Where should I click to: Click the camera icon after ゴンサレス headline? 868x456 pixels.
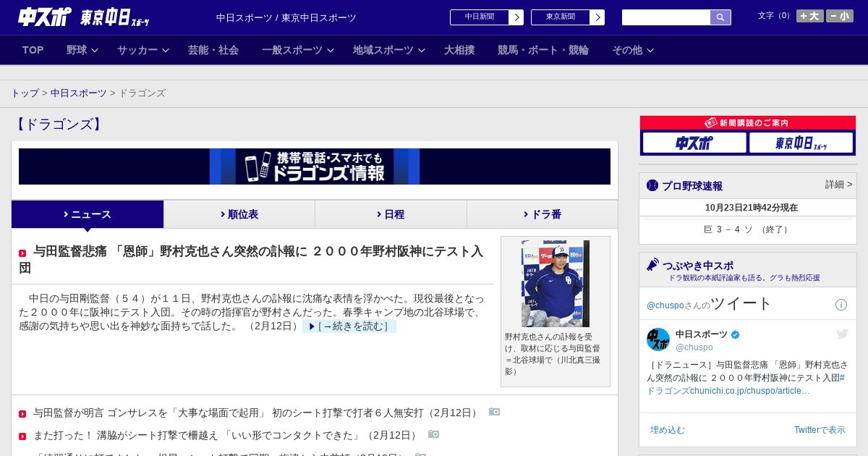coord(494,412)
